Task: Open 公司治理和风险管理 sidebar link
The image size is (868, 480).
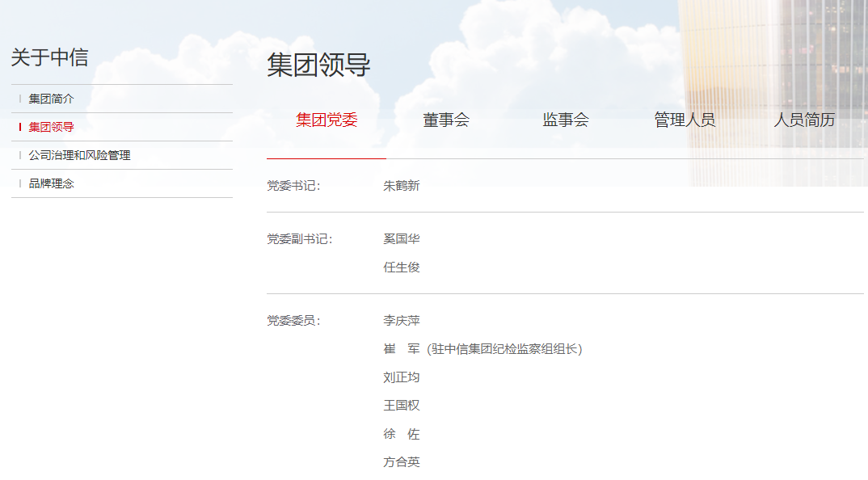Action: click(79, 156)
